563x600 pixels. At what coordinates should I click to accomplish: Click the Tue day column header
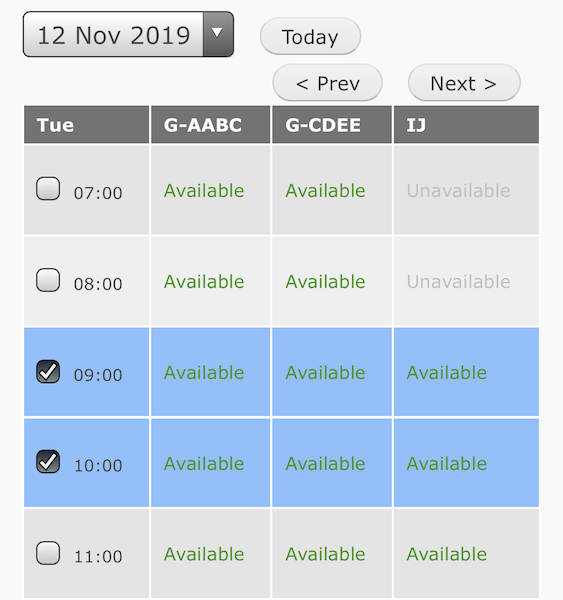pyautogui.click(x=86, y=125)
